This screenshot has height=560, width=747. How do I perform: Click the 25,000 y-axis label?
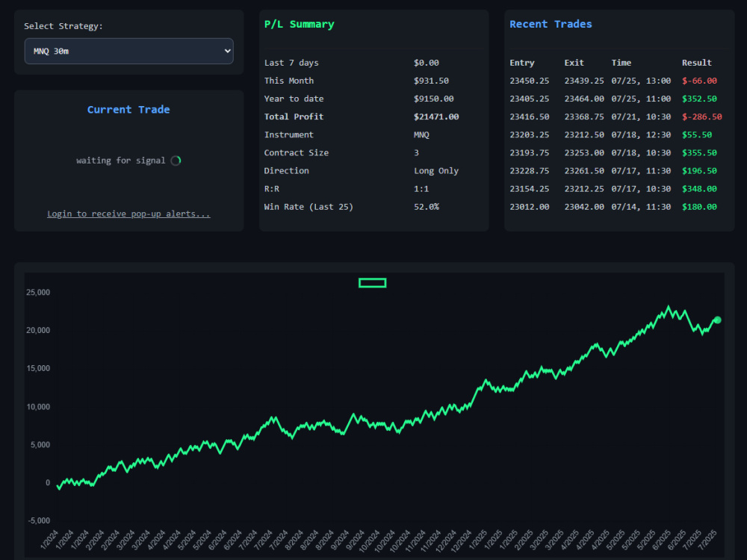click(x=38, y=293)
